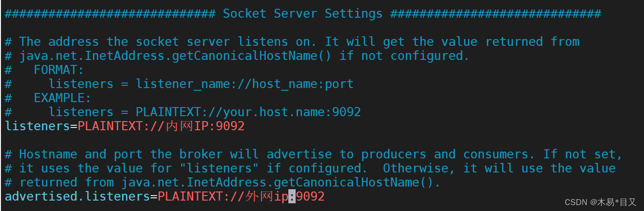
Task: Click the Socket Server Settings header text
Action: 303,14
